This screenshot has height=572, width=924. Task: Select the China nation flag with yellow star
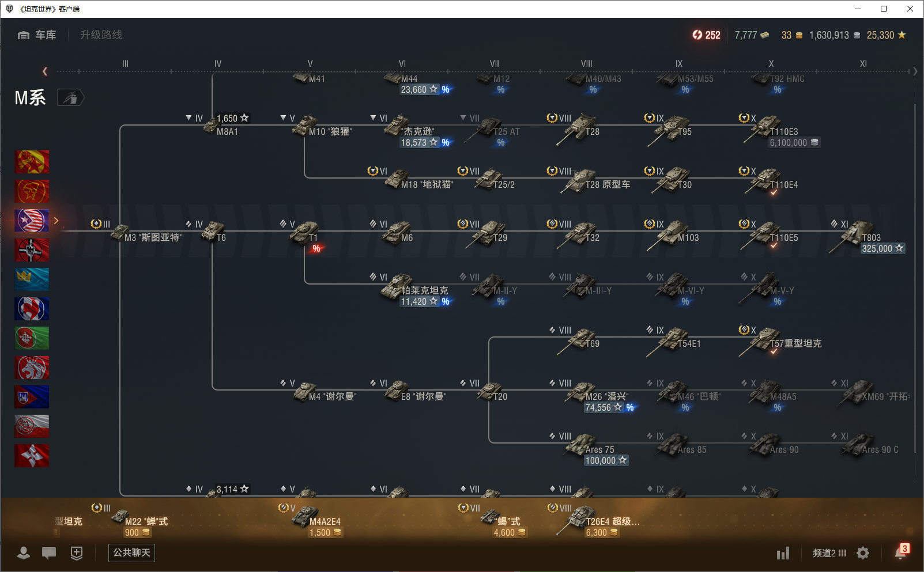32,162
